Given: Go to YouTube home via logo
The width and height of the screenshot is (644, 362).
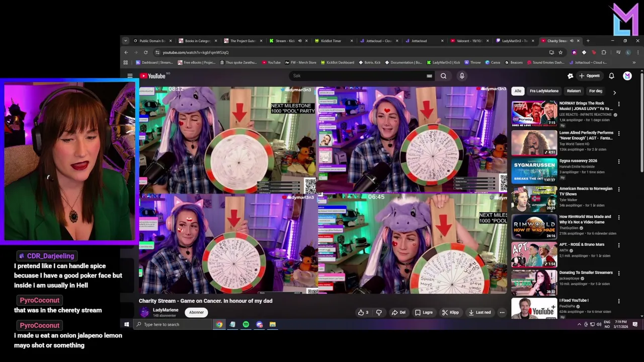Looking at the screenshot, I should tap(153, 76).
